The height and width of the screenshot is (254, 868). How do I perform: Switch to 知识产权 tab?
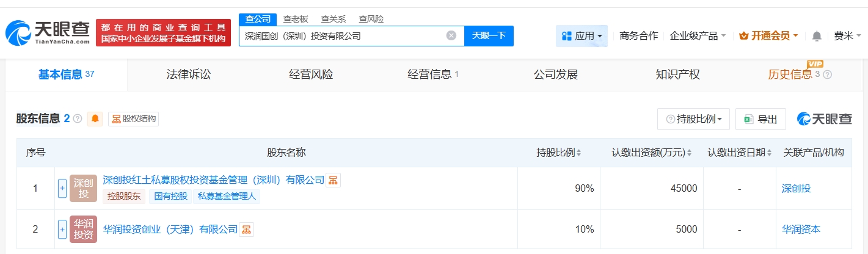coord(677,74)
